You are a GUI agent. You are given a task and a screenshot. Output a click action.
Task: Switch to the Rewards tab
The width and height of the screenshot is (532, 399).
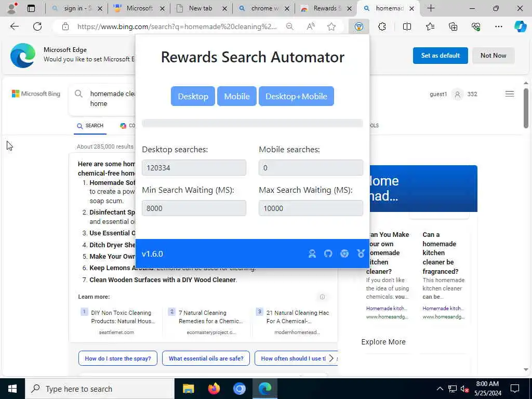(x=326, y=8)
